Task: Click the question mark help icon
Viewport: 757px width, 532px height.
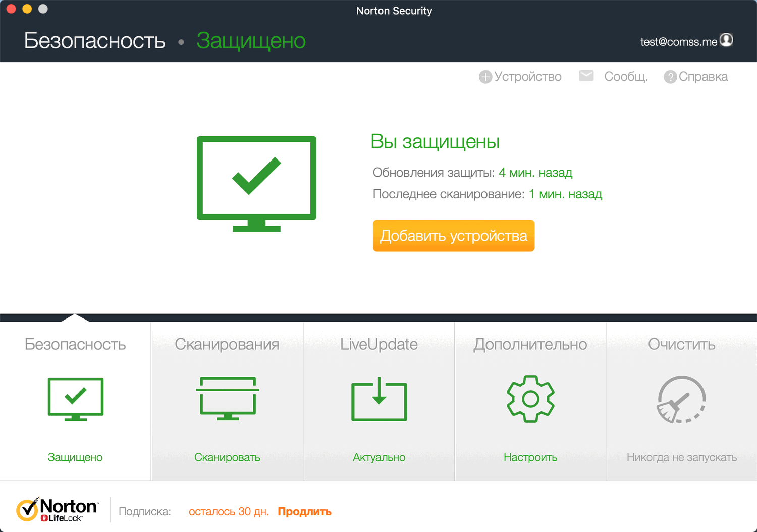Action: tap(670, 77)
